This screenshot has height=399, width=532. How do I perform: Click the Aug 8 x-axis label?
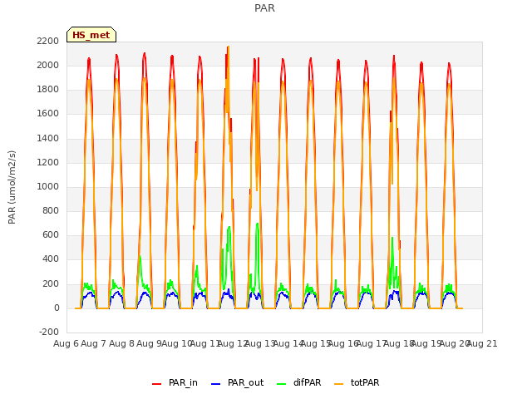point(121,343)
